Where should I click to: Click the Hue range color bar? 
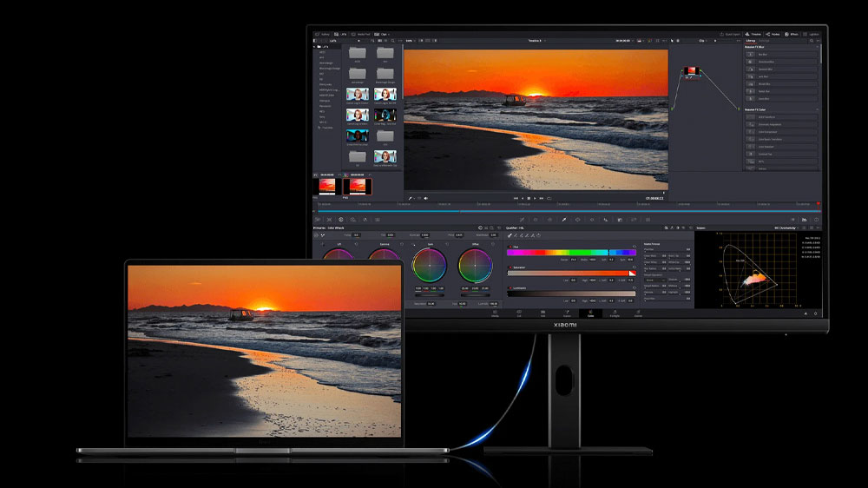click(571, 253)
